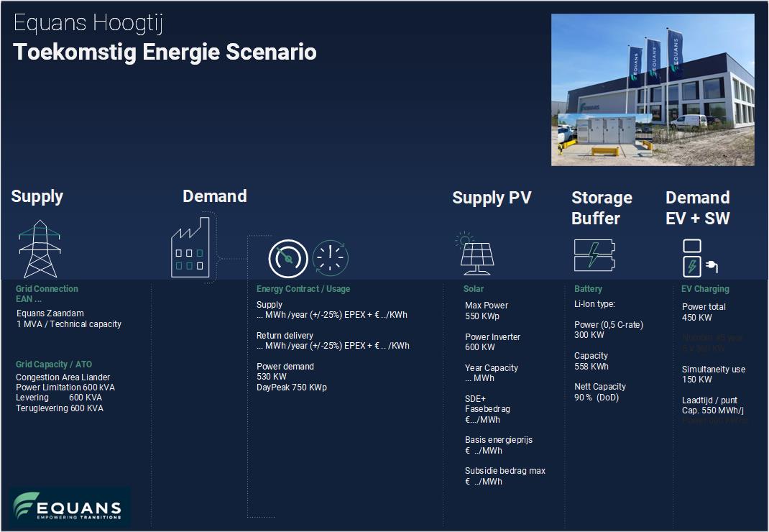
Task: Click the "Return delivery" label
Action: coord(285,335)
